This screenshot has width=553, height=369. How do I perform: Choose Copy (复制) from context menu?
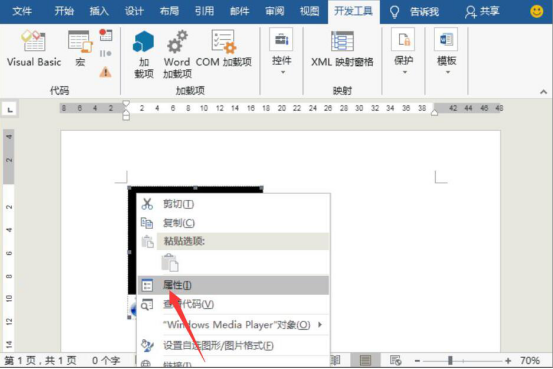pos(233,223)
